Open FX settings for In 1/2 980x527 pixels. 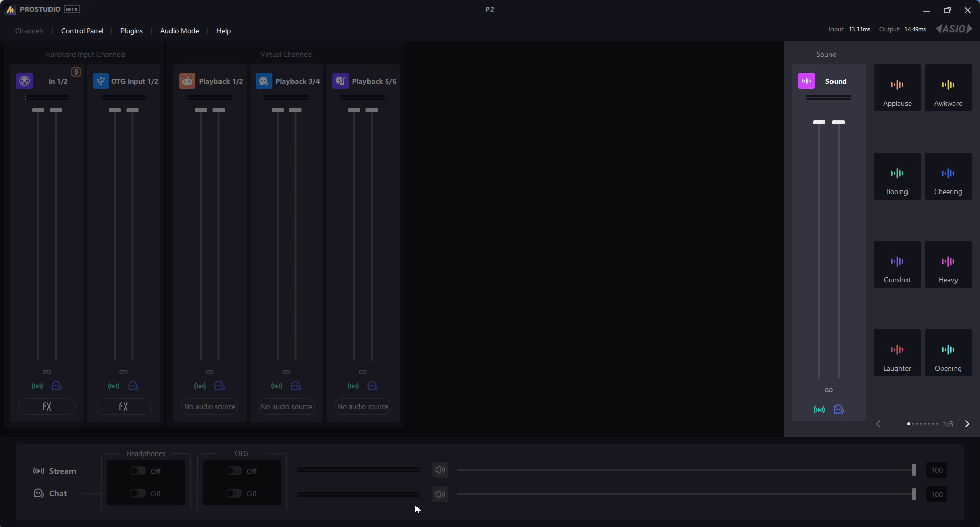click(47, 406)
